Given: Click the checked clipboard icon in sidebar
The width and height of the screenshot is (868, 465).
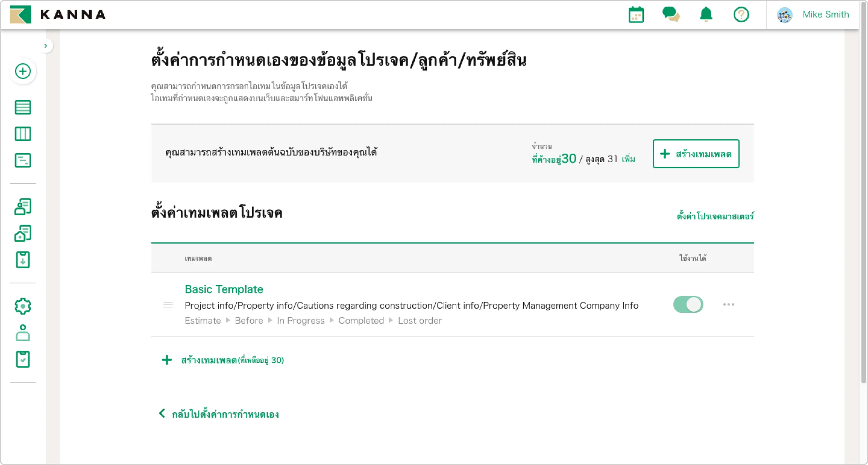Looking at the screenshot, I should 23,359.
